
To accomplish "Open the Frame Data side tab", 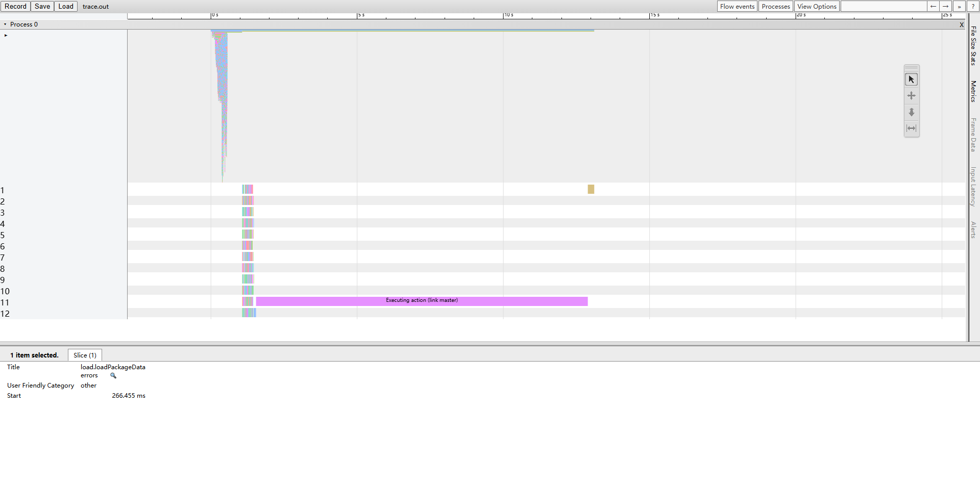I will pyautogui.click(x=974, y=135).
